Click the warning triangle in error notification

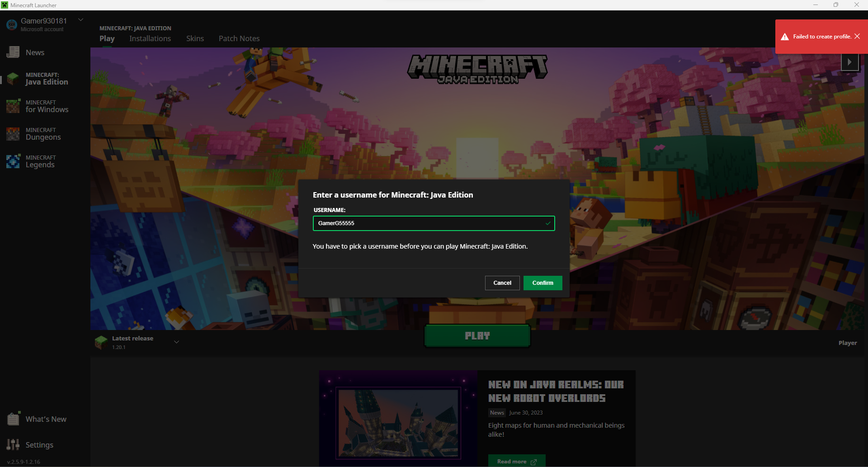click(785, 37)
